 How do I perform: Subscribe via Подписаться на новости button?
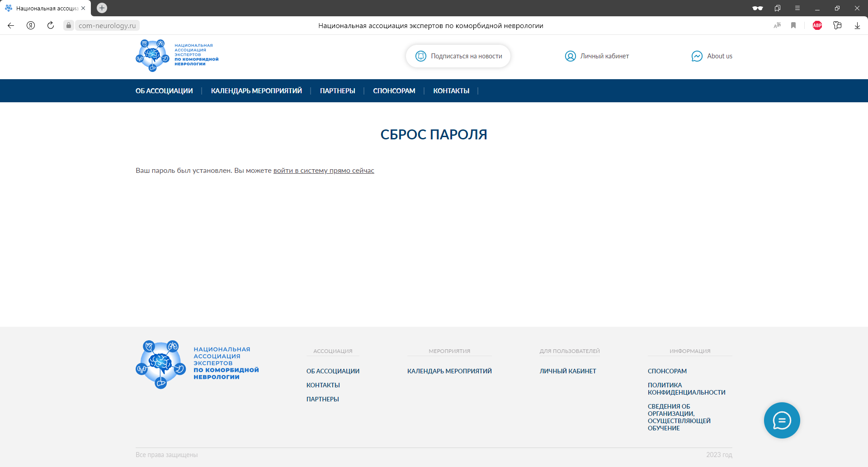458,56
